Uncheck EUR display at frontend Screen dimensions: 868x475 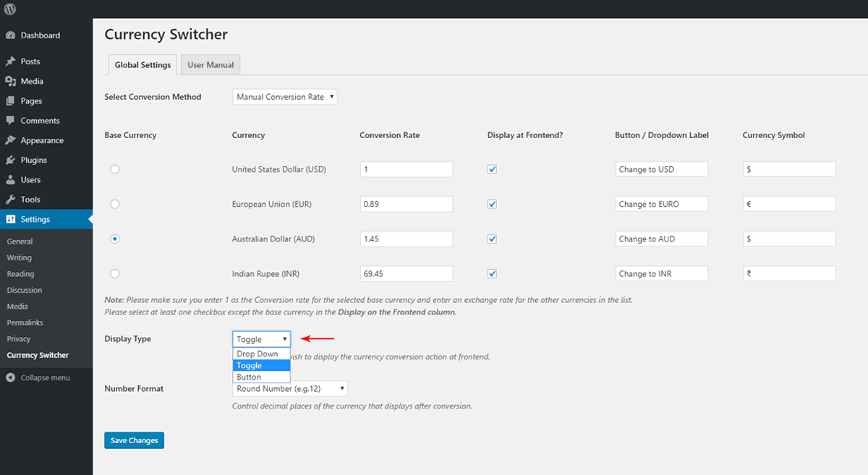(492, 204)
